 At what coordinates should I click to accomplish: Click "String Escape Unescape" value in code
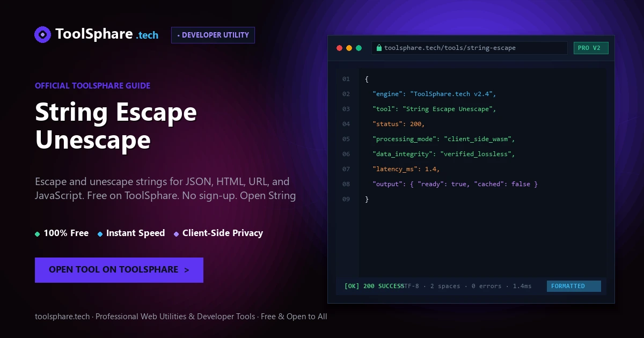[448, 109]
